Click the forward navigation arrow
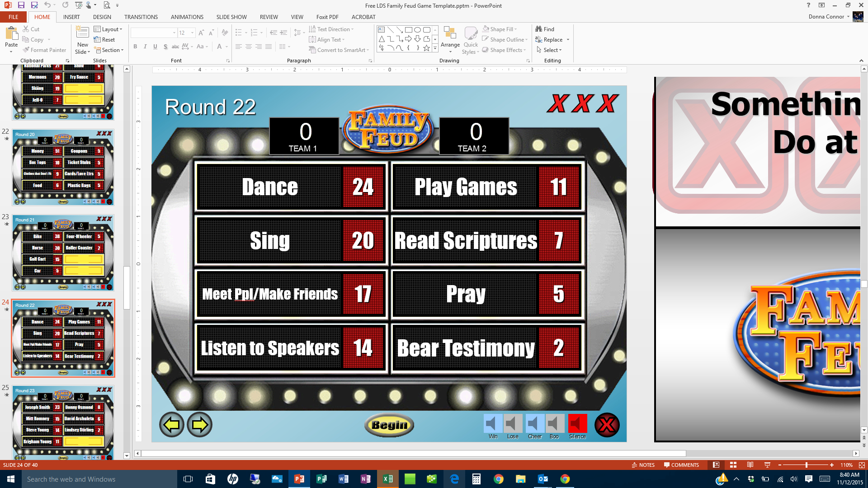The image size is (868, 488). pyautogui.click(x=200, y=424)
